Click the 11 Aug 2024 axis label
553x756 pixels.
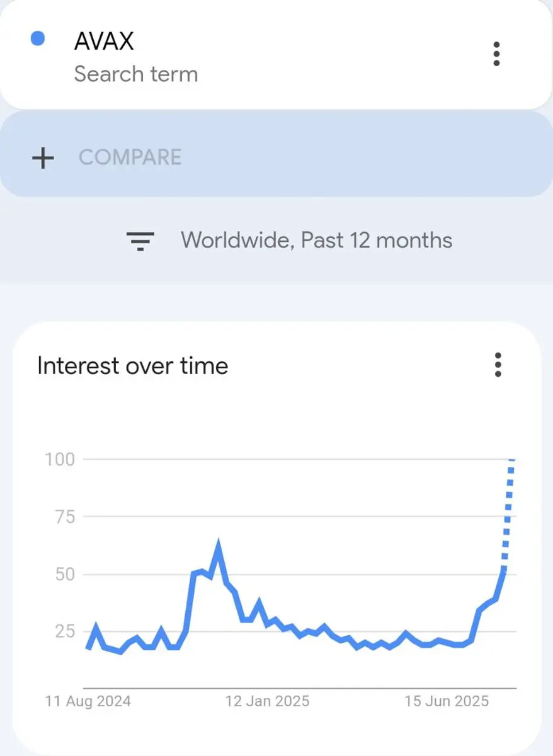(88, 701)
